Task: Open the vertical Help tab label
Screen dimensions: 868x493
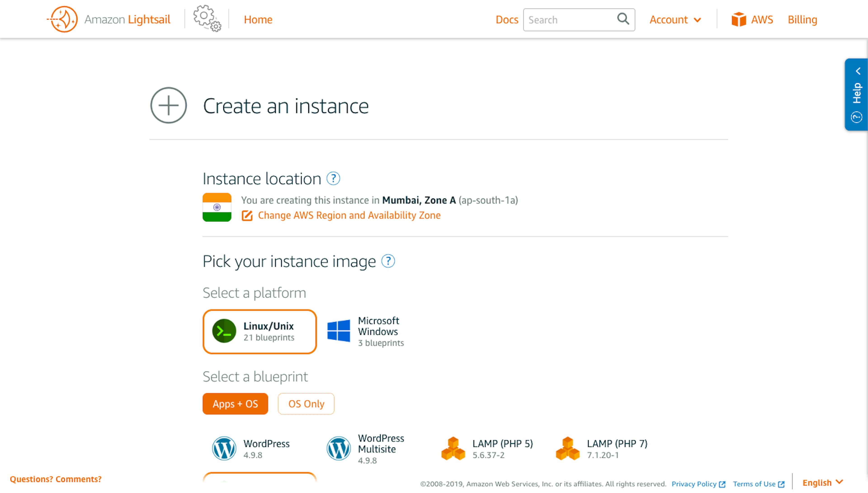Action: click(857, 93)
